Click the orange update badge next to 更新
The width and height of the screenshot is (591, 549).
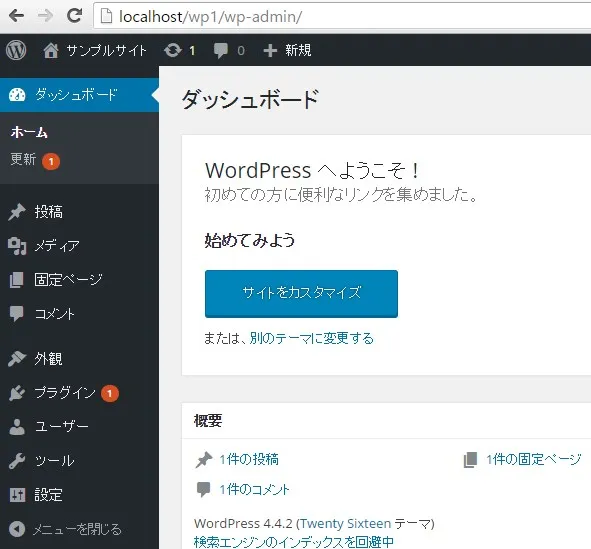click(51, 162)
